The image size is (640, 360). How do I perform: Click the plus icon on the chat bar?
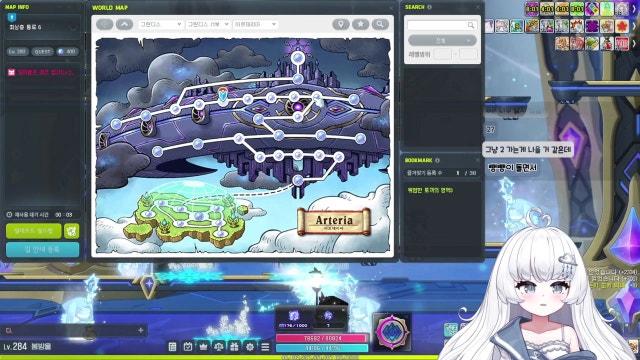pos(141,330)
